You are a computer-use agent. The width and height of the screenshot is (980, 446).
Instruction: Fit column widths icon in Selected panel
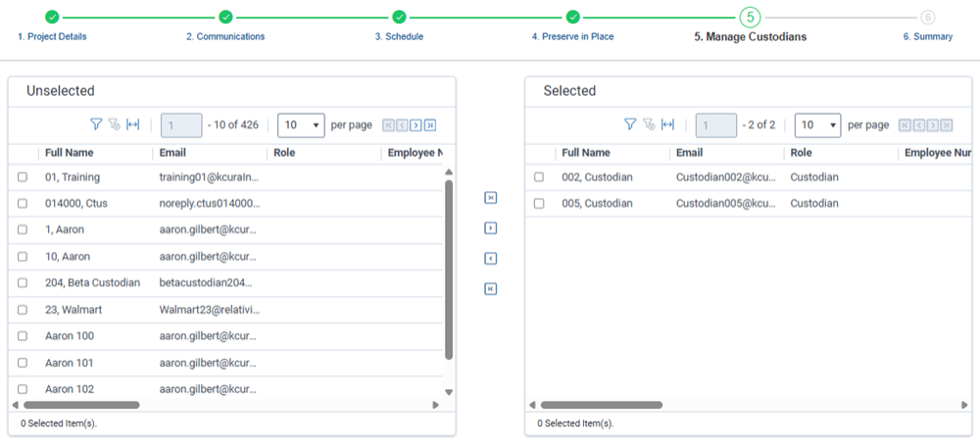coord(667,124)
